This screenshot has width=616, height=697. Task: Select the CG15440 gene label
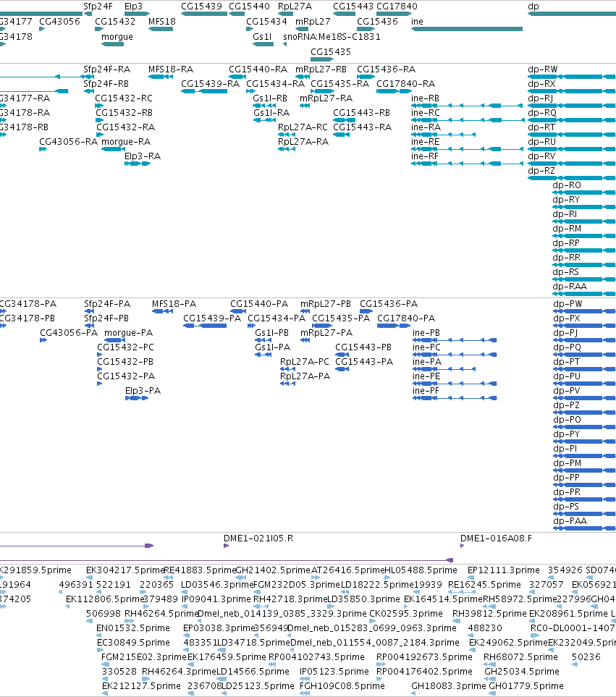[x=249, y=7]
